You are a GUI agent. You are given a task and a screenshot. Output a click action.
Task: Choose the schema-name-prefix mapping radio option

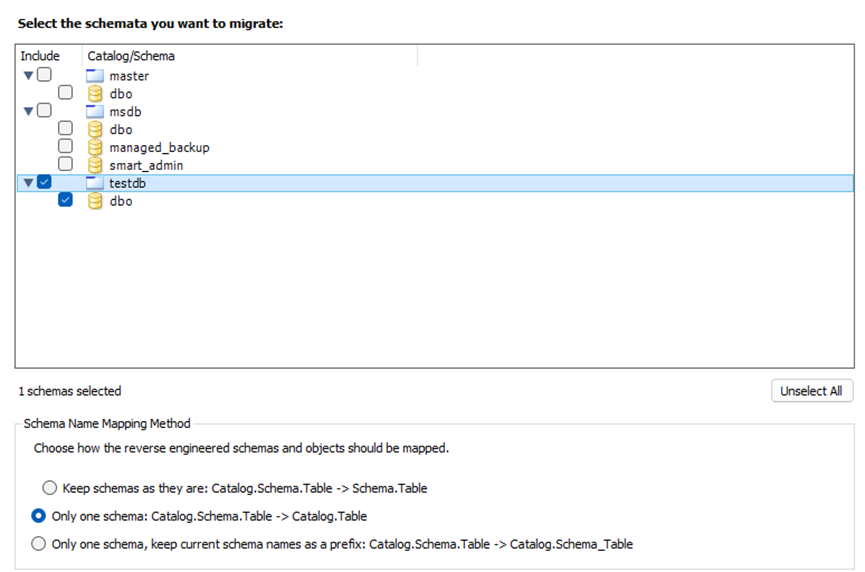(39, 544)
